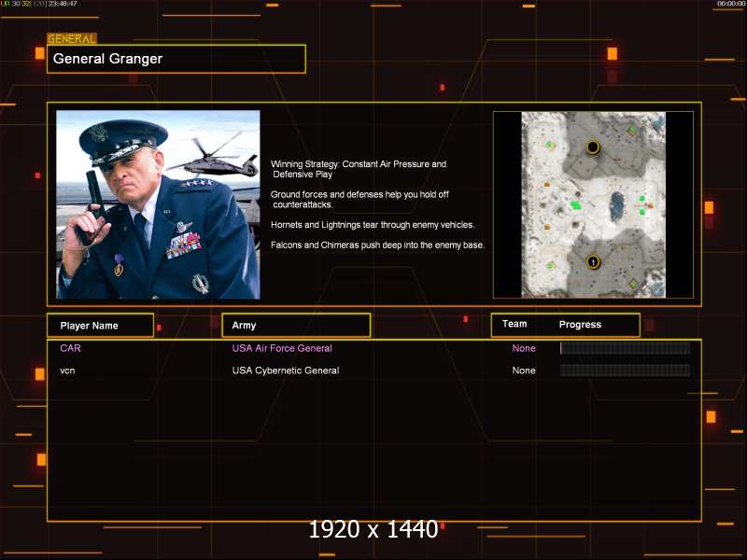Click USA Air Force General army entry
This screenshot has width=747, height=560.
(282, 348)
